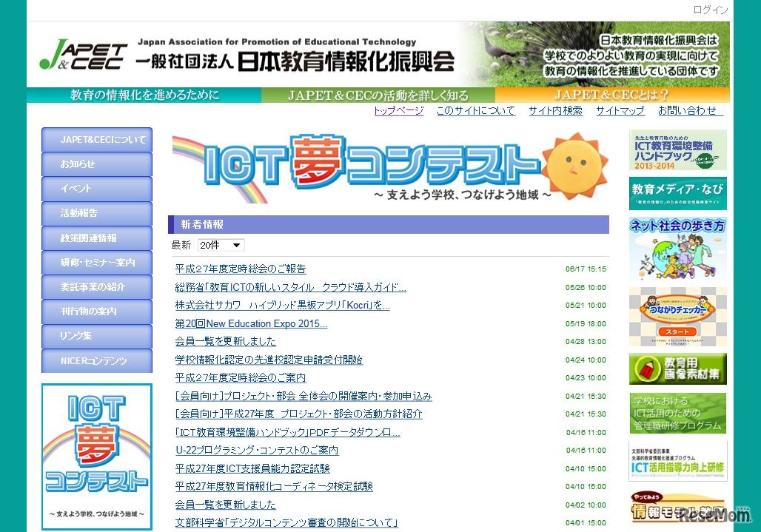Open サイト内検索 link
761x532 pixels.
(x=555, y=110)
